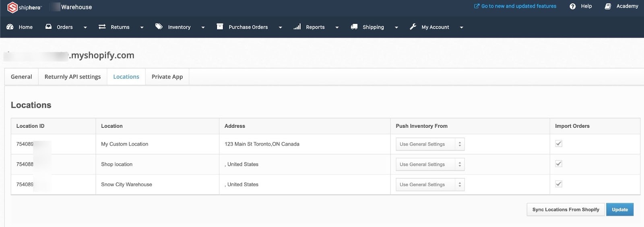644x227 pixels.
Task: Click the Purchase Orders box icon
Action: pyautogui.click(x=220, y=27)
